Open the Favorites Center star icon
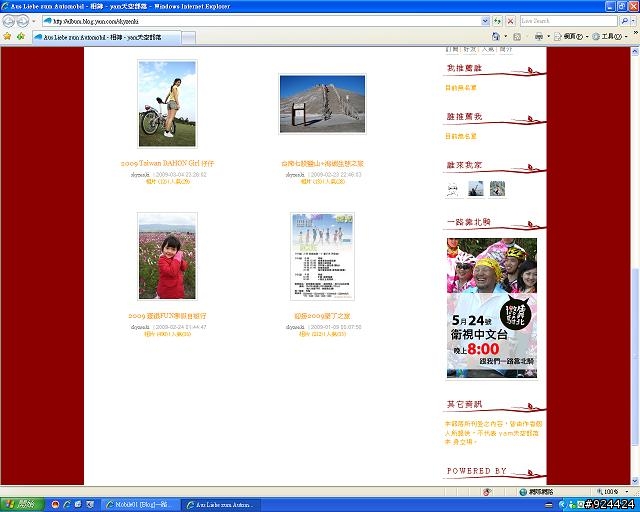 [x=7, y=37]
